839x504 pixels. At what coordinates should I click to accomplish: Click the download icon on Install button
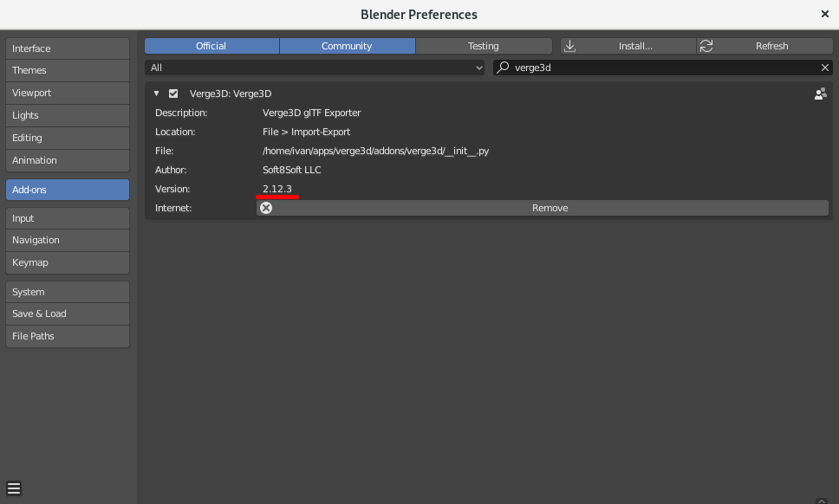pos(569,46)
